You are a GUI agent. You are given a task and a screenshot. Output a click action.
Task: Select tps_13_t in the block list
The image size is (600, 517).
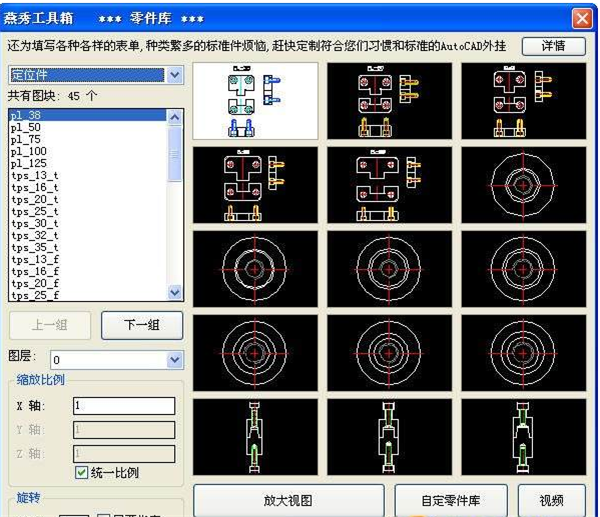(x=34, y=176)
